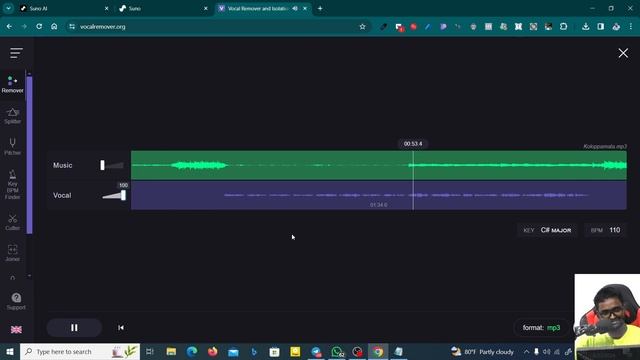The image size is (640, 360).
Task: Pause playback with the pause button
Action: [74, 327]
